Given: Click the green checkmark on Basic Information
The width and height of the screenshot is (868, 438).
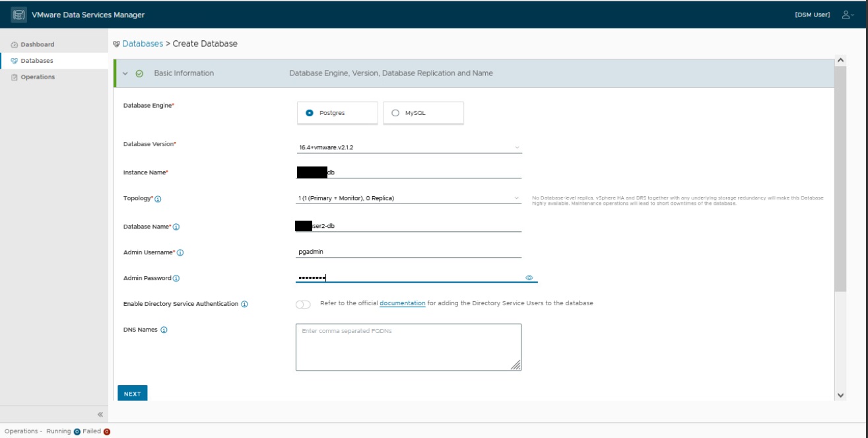Looking at the screenshot, I should coord(139,73).
